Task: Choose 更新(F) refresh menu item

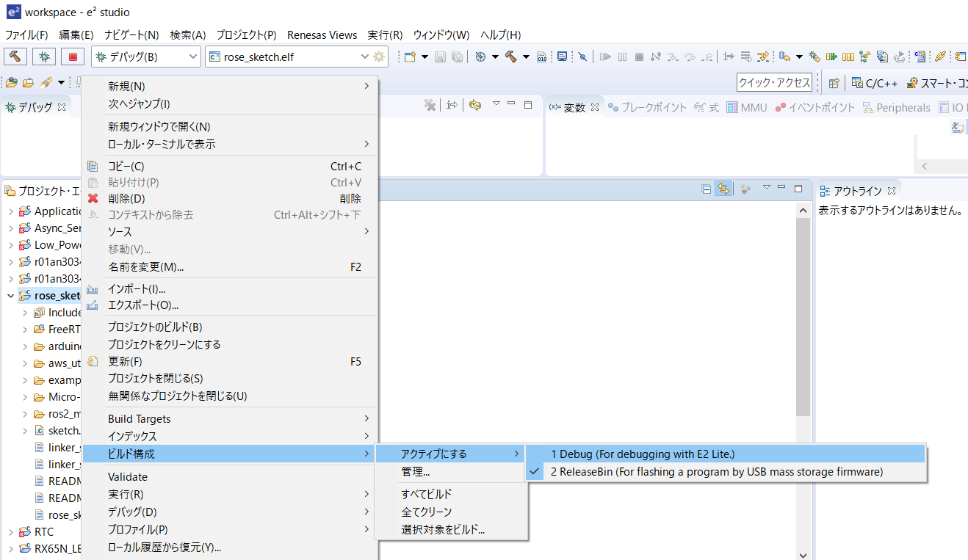Action: [x=229, y=362]
